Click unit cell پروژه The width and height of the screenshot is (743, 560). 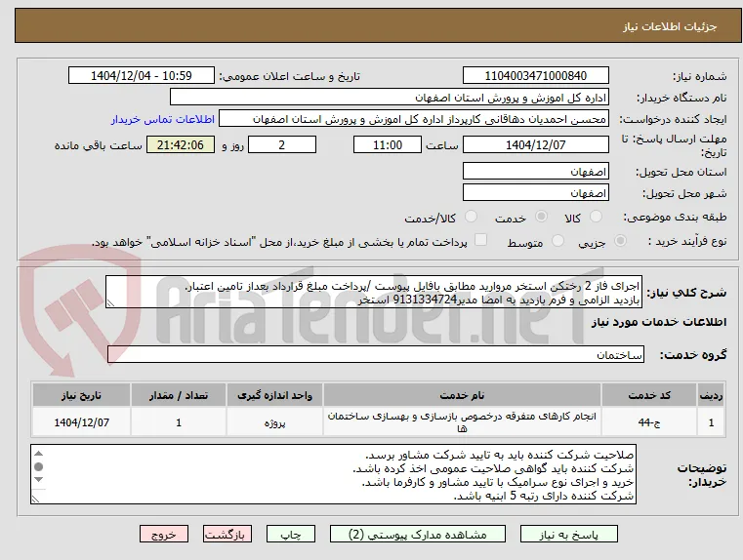pyautogui.click(x=274, y=422)
